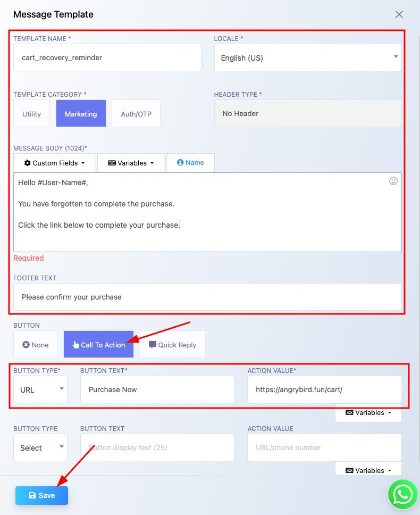The width and height of the screenshot is (420, 515).
Task: Choose the Auth/OTP template category
Action: pos(136,114)
